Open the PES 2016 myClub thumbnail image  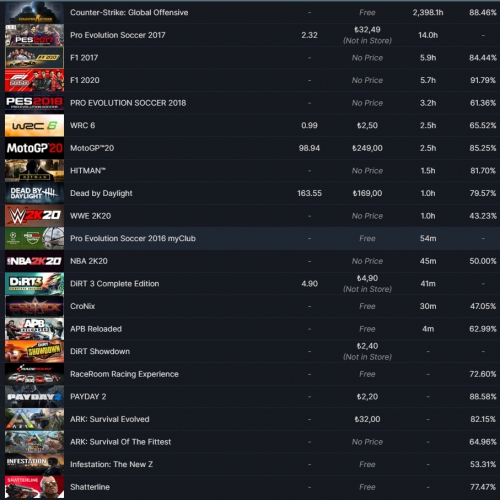coord(34,239)
